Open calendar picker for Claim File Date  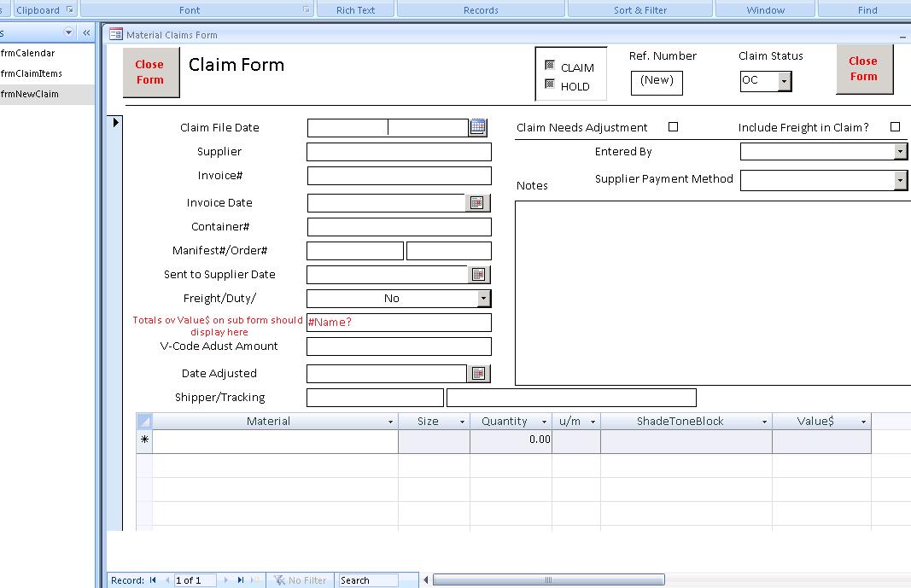coord(478,127)
